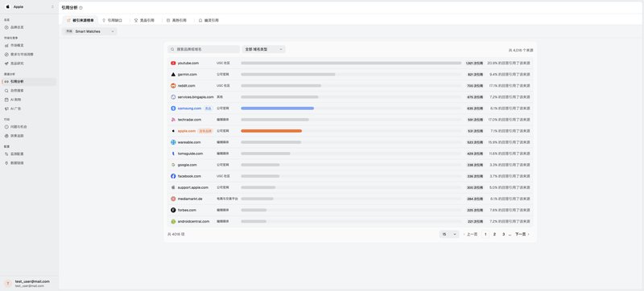Open 市场概览 in the sidebar
644x291 pixels.
pos(29,46)
